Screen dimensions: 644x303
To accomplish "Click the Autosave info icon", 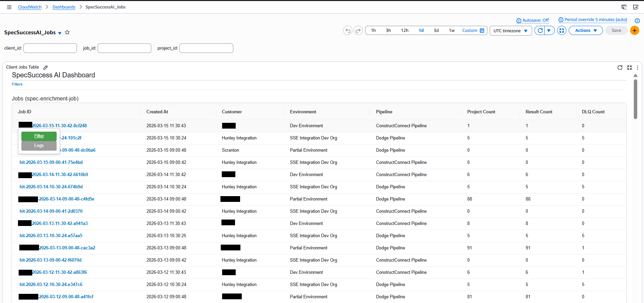I will click(519, 21).
